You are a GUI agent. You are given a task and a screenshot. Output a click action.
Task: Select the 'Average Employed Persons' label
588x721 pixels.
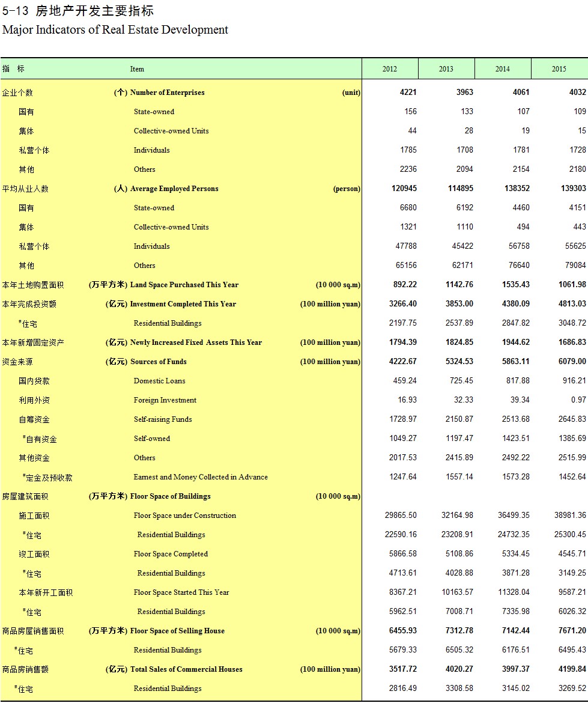coord(174,189)
